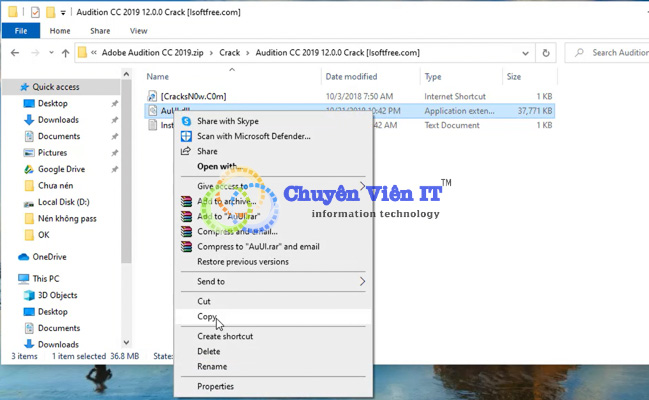Click the This PC computer icon
The image size is (649, 400).
click(24, 279)
